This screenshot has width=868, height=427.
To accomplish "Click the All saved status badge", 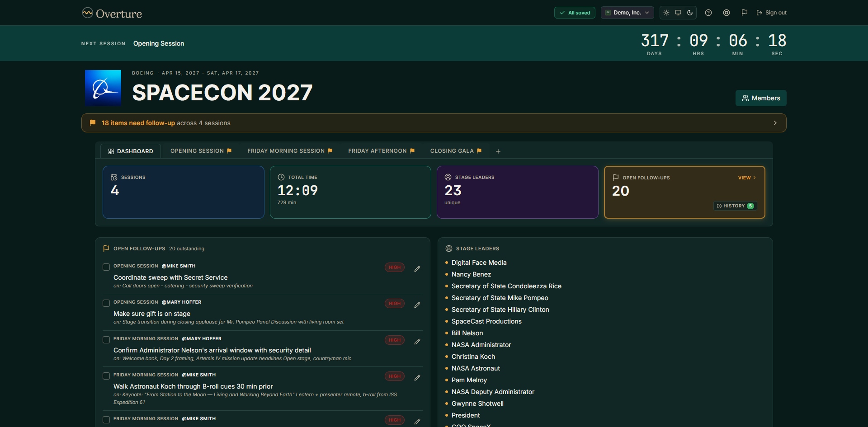I will tap(575, 13).
